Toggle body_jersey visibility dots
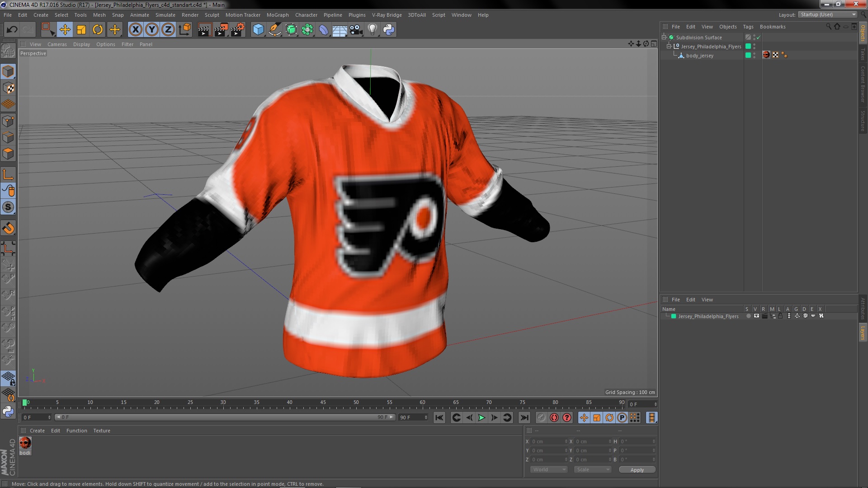The width and height of the screenshot is (868, 488). coord(754,56)
